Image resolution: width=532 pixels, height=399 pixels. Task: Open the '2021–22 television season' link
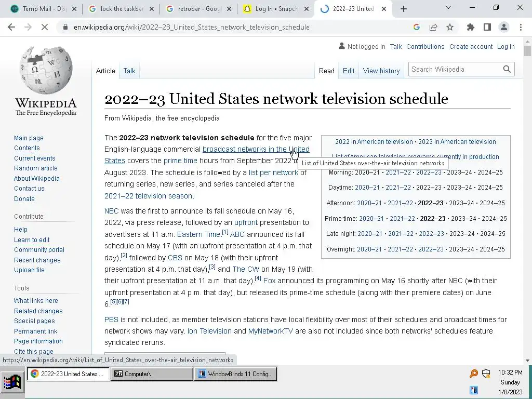148,196
